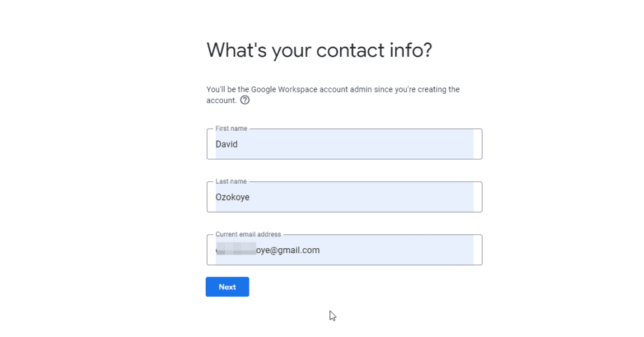Viewport: 644px width, 337px height.
Task: Click the word "your" in the heading
Action: (291, 51)
